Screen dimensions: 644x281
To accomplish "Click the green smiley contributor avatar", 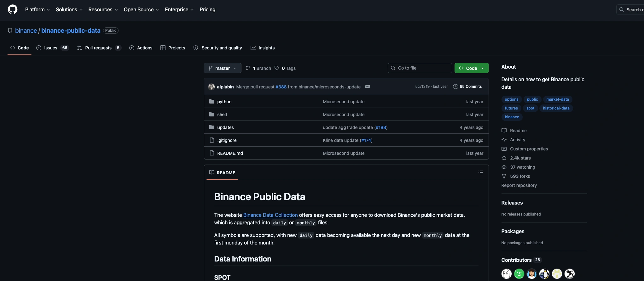I will (x=519, y=274).
